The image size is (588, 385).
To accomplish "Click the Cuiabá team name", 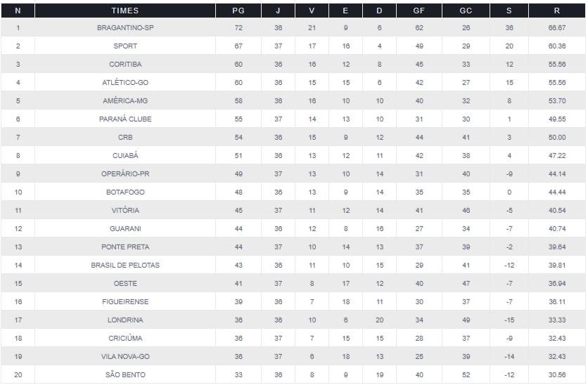I will pos(125,156).
